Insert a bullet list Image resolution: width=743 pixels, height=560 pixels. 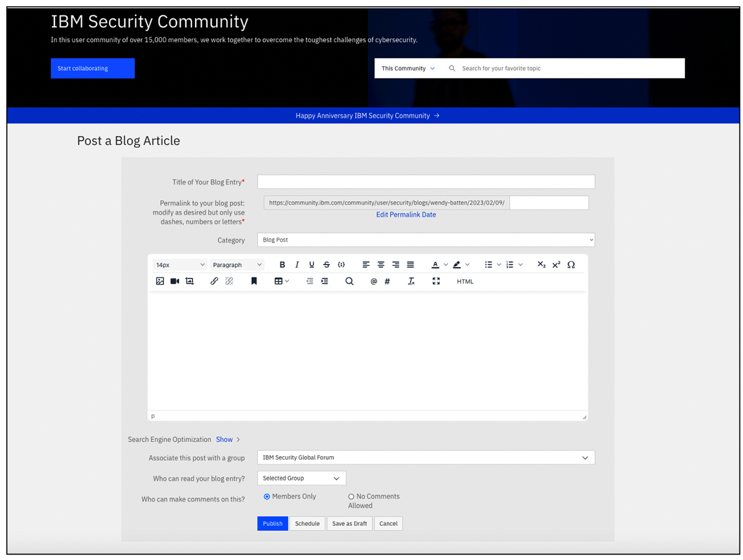[x=489, y=265]
